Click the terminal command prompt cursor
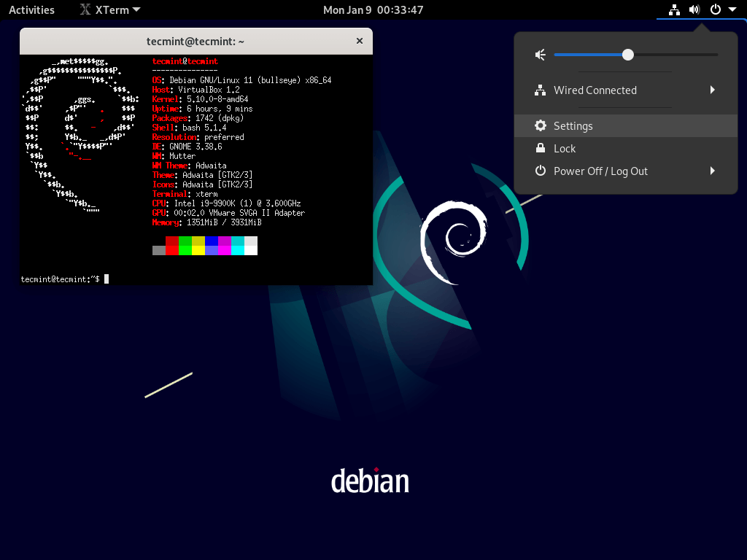Viewport: 747px width, 560px height. click(105, 279)
